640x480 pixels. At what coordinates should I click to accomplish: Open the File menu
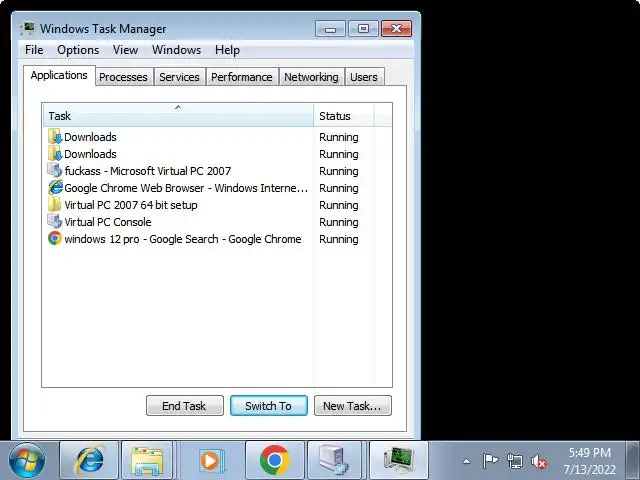tap(34, 50)
